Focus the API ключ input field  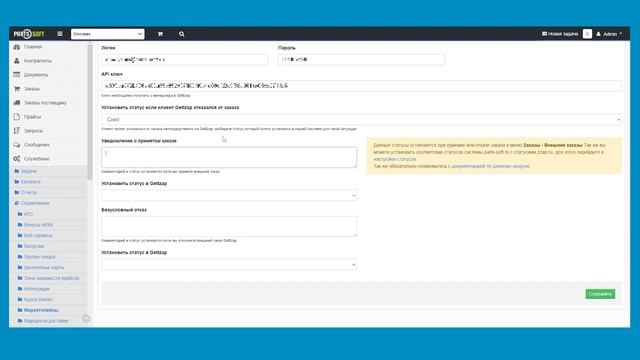pos(361,86)
